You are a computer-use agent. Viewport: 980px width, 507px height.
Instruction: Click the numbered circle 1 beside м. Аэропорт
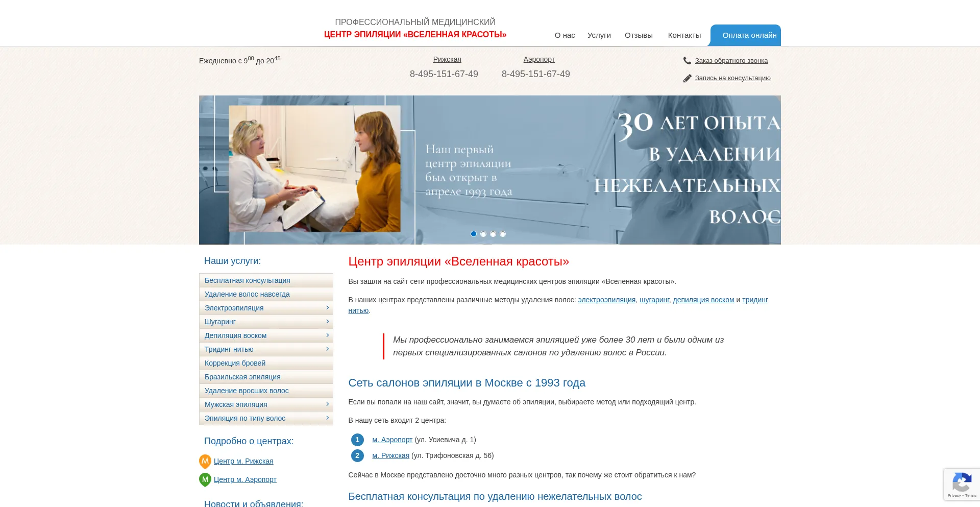[x=357, y=440]
